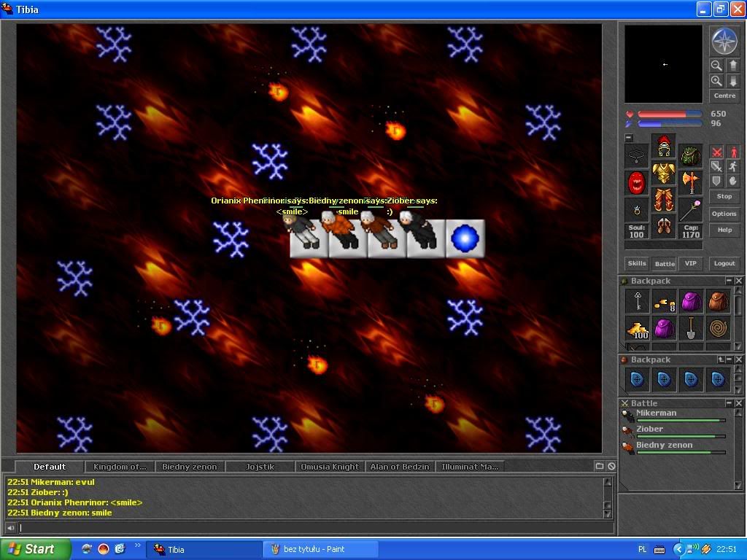
Task: Click the chat window scroll-up arrow
Action: pos(608,482)
